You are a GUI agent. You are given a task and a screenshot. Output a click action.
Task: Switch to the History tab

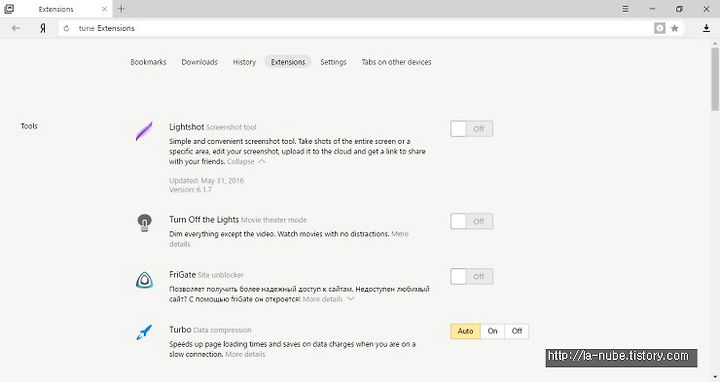244,62
